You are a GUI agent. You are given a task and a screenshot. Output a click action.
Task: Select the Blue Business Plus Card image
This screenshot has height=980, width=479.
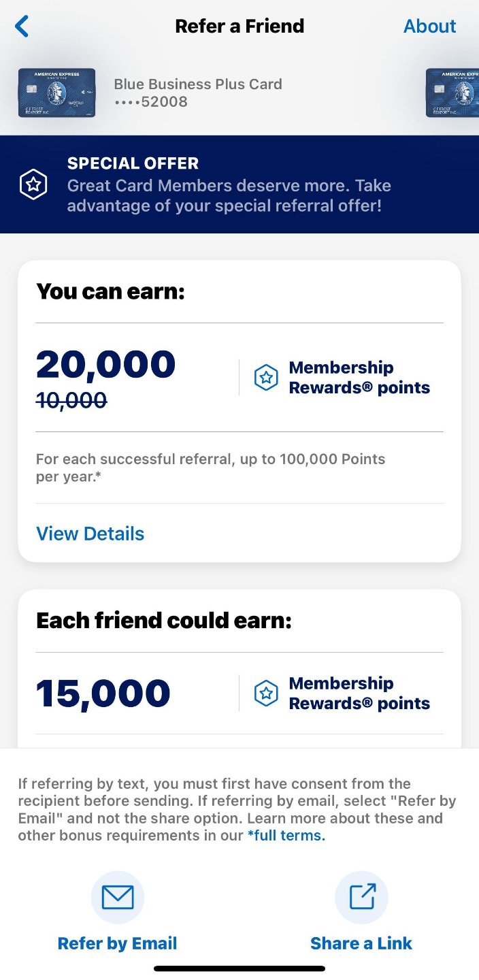(x=56, y=93)
